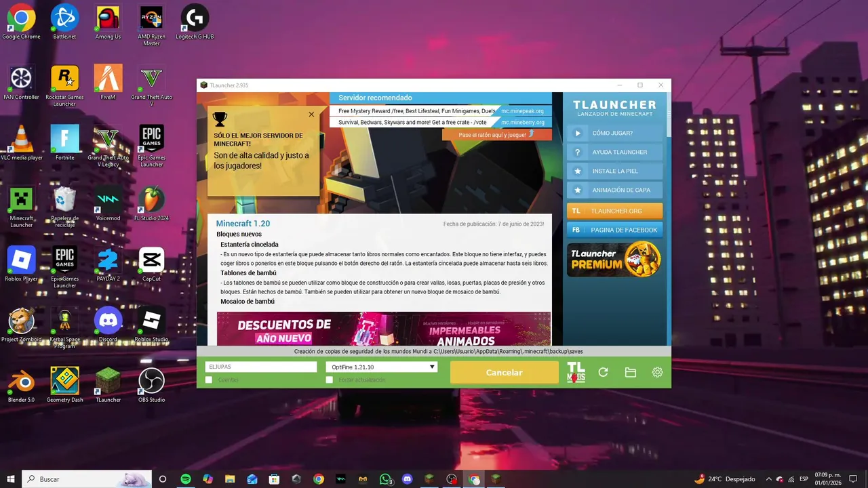Open TLauncher settings gear icon
This screenshot has height=488, width=868.
click(657, 372)
